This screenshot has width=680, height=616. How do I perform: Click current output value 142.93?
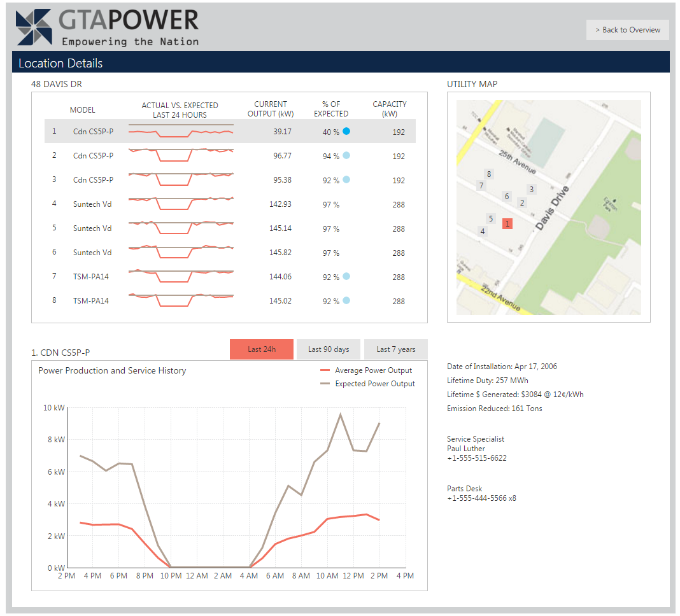pyautogui.click(x=280, y=204)
